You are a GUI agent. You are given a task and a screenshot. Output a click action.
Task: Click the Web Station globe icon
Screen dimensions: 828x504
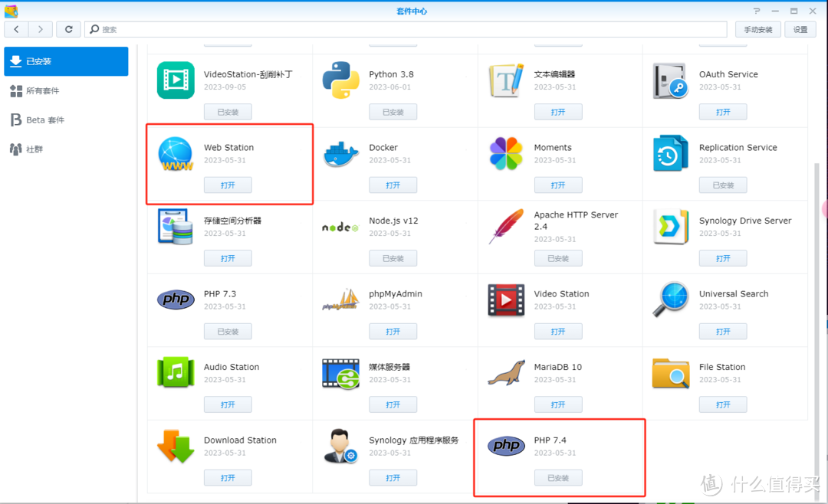(176, 154)
